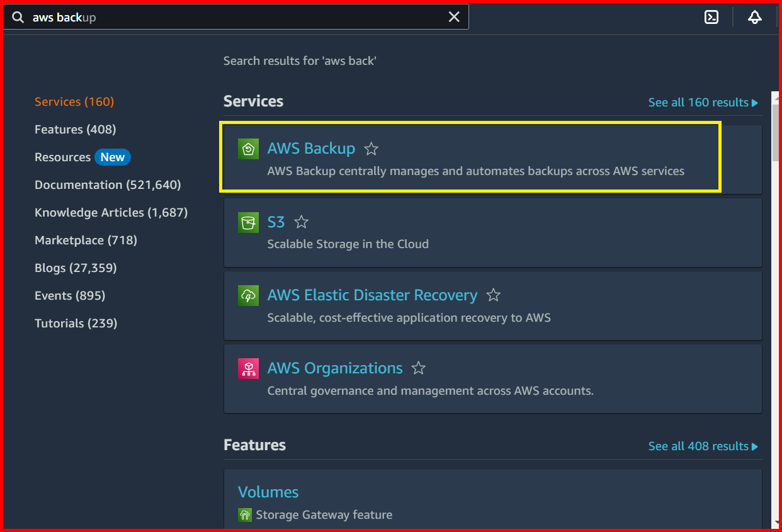The height and width of the screenshot is (532, 782).
Task: Star the S3 service as a favorite
Action: (x=301, y=222)
